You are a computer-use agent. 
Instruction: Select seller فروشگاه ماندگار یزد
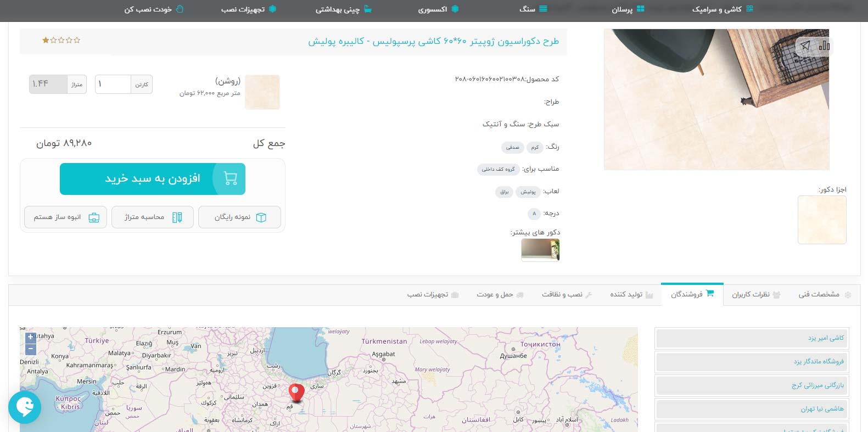752,362
